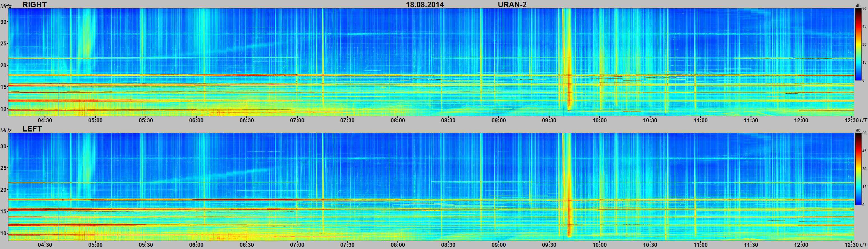Click the 60 dB label on the LEFT panel scale

click(864, 133)
